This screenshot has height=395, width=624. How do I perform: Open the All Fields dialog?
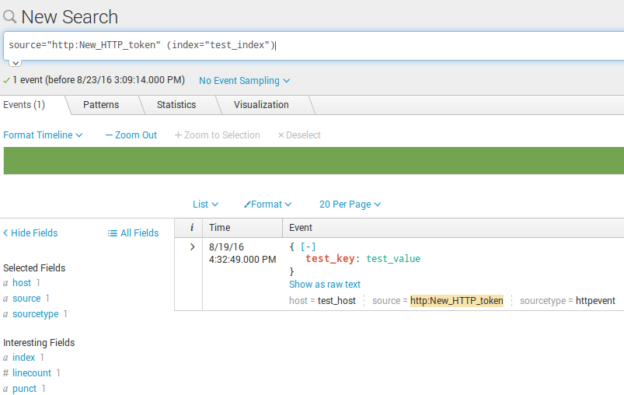133,233
